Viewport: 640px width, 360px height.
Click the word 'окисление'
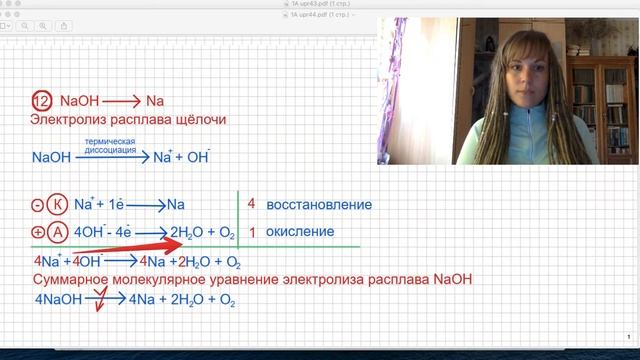pos(300,231)
